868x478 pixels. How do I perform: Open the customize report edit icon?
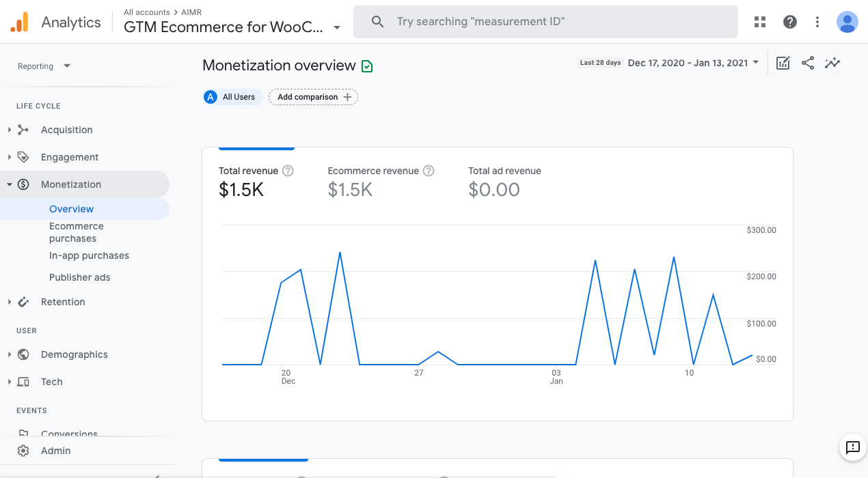coord(783,63)
